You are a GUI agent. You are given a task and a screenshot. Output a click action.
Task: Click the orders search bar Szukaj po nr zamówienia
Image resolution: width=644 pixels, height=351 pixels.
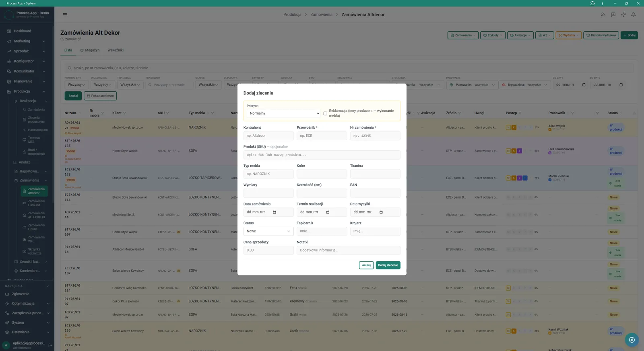349,68
